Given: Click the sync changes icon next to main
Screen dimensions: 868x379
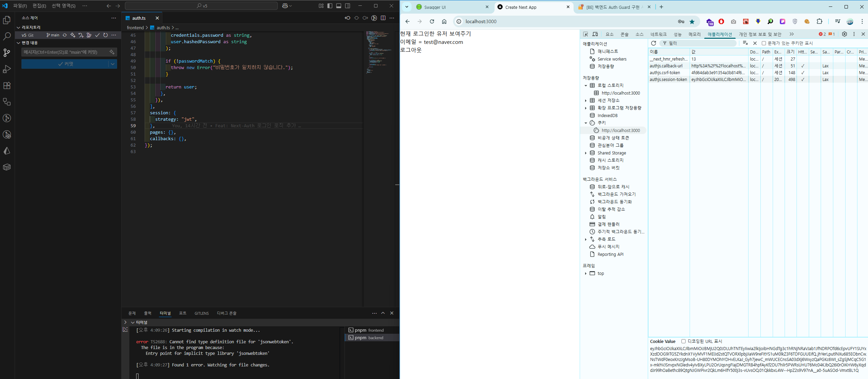Looking at the screenshot, I should pyautogui.click(x=64, y=35).
